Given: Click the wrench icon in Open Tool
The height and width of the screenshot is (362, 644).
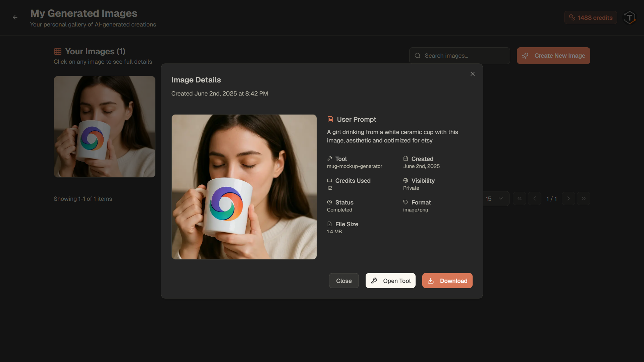Looking at the screenshot, I should click(x=374, y=281).
